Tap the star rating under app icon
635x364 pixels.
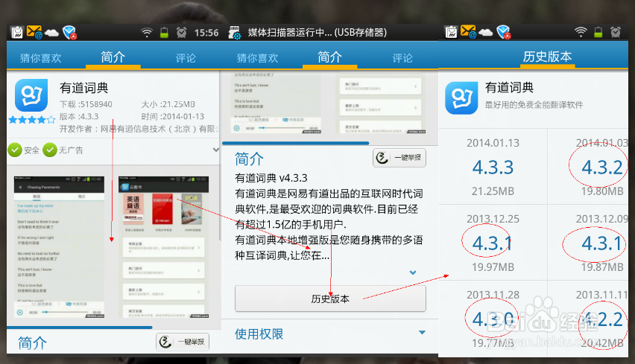(x=31, y=120)
